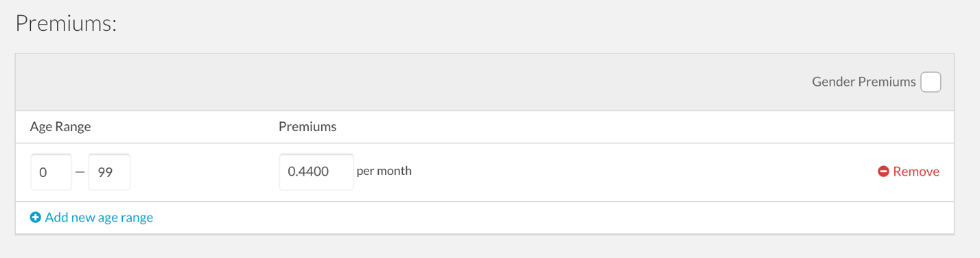
Task: Click empty area right of Add new age range
Action: tap(549, 218)
